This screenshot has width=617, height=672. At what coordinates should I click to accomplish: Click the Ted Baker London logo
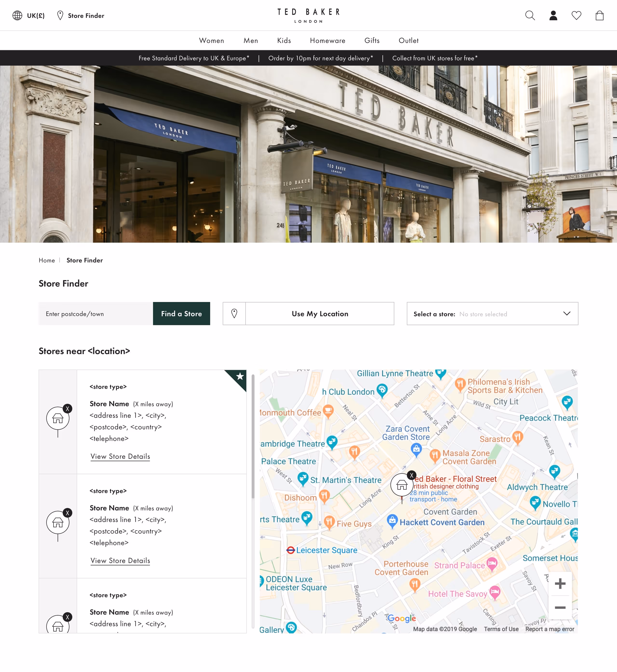(x=308, y=15)
